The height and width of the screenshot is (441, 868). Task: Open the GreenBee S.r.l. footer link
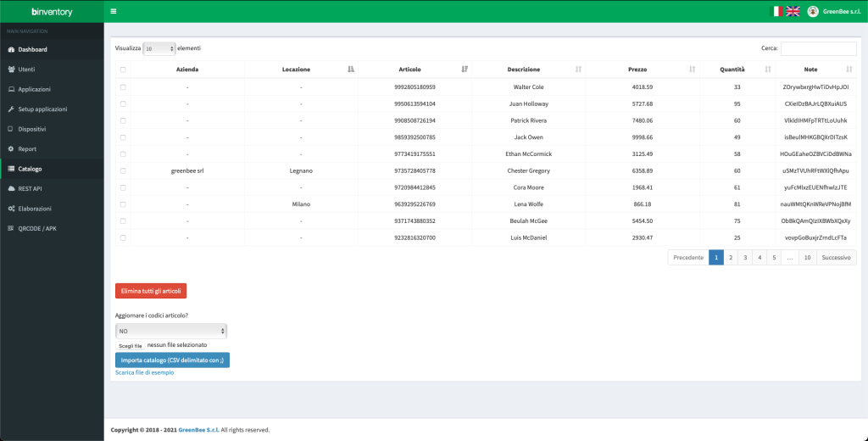[x=198, y=430]
